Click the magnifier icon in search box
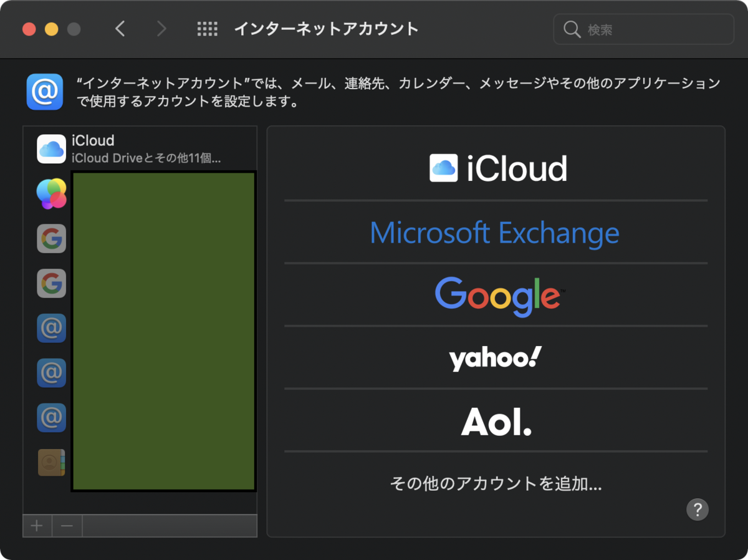 coord(572,29)
